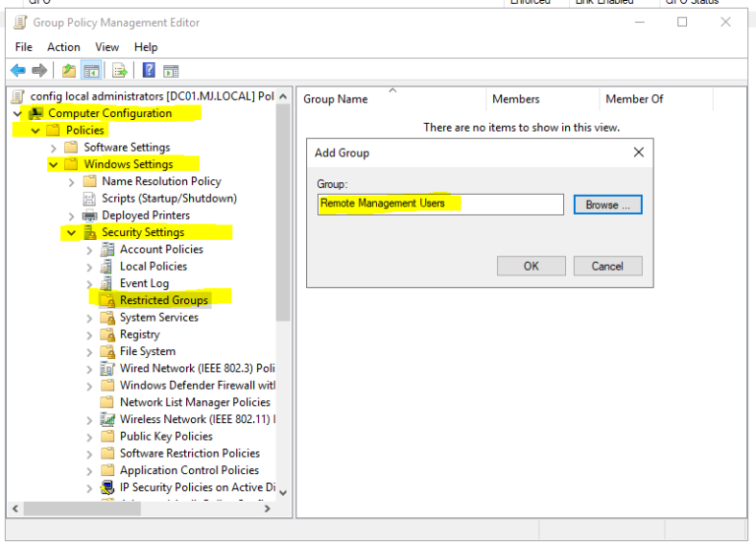Open the View menu
This screenshot has width=756, height=545.
[x=107, y=47]
